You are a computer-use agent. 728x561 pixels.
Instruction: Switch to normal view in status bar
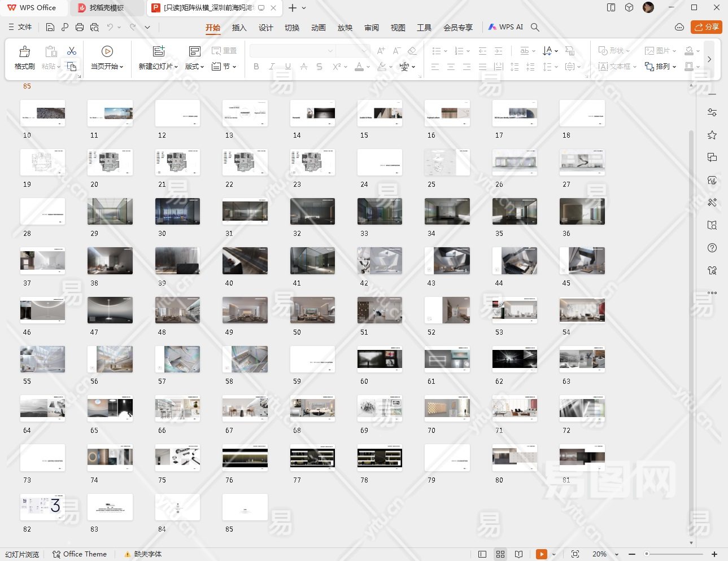click(482, 554)
